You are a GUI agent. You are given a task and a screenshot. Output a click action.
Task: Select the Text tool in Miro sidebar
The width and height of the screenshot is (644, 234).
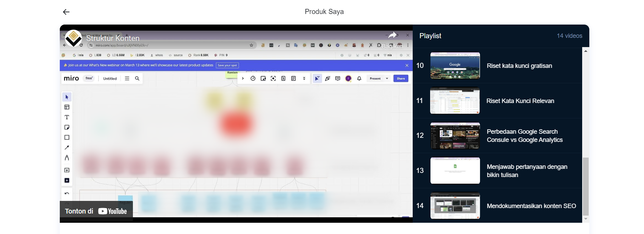click(x=67, y=117)
